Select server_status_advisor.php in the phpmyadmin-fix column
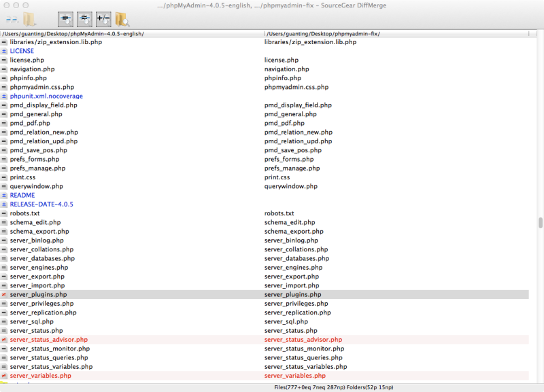 click(303, 339)
